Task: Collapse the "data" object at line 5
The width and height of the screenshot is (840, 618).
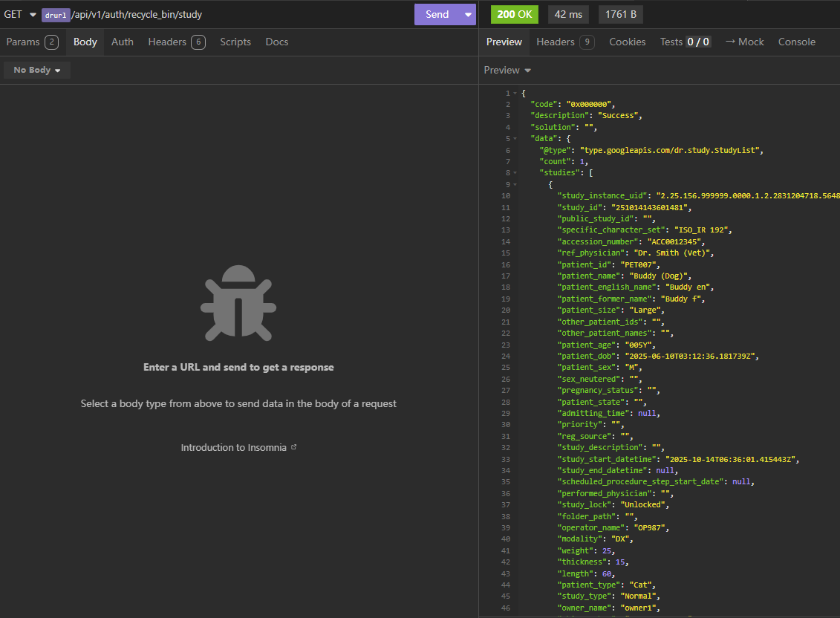Action: pyautogui.click(x=515, y=139)
